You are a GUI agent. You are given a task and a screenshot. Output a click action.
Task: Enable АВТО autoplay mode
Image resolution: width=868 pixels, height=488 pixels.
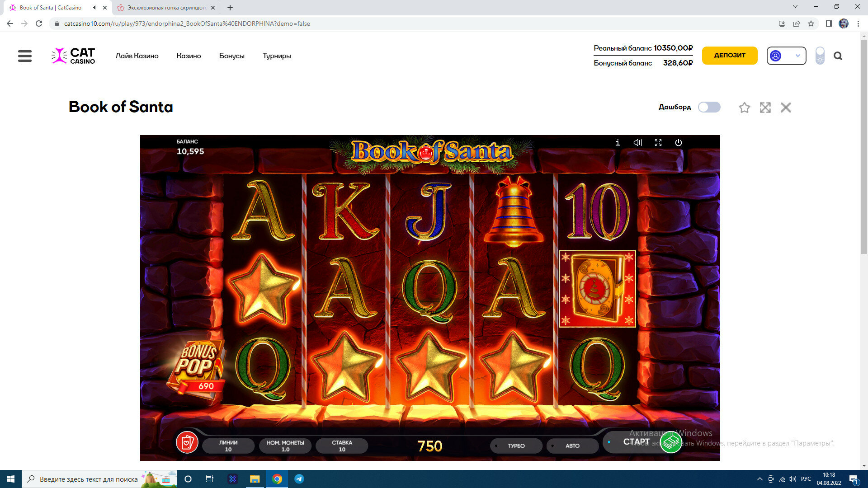pos(572,446)
